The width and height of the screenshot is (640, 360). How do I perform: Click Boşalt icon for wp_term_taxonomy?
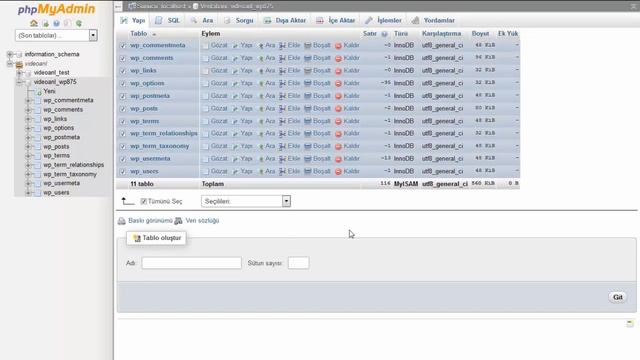[308, 146]
